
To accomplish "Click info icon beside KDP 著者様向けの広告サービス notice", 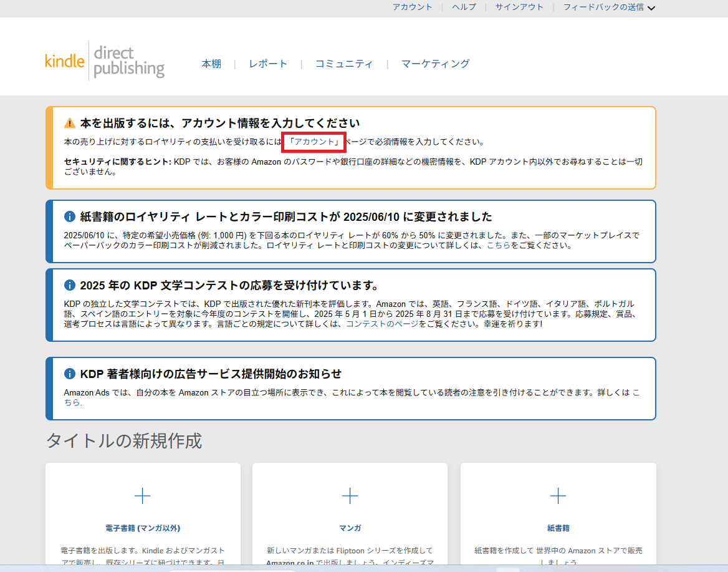I will pyautogui.click(x=70, y=374).
